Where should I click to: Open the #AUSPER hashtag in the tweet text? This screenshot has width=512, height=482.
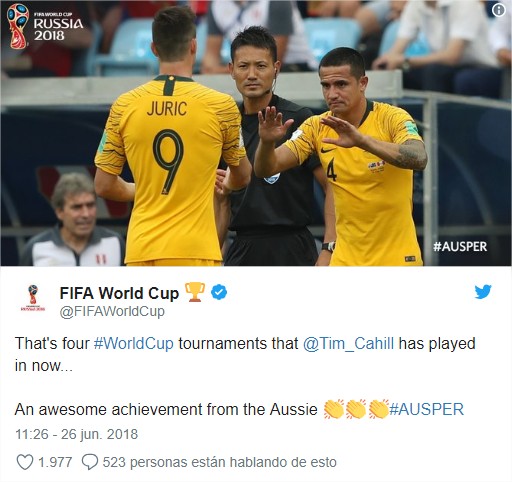[x=426, y=409]
